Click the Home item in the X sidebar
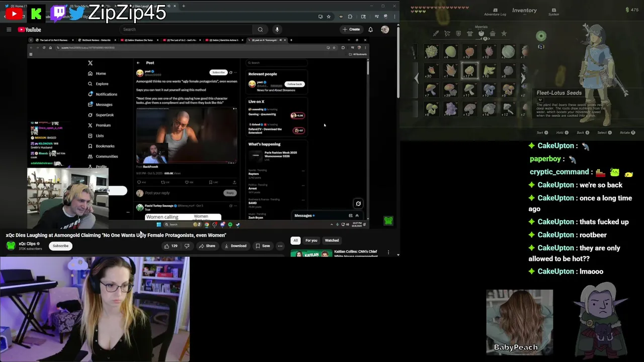The height and width of the screenshot is (362, 644). pyautogui.click(x=97, y=73)
